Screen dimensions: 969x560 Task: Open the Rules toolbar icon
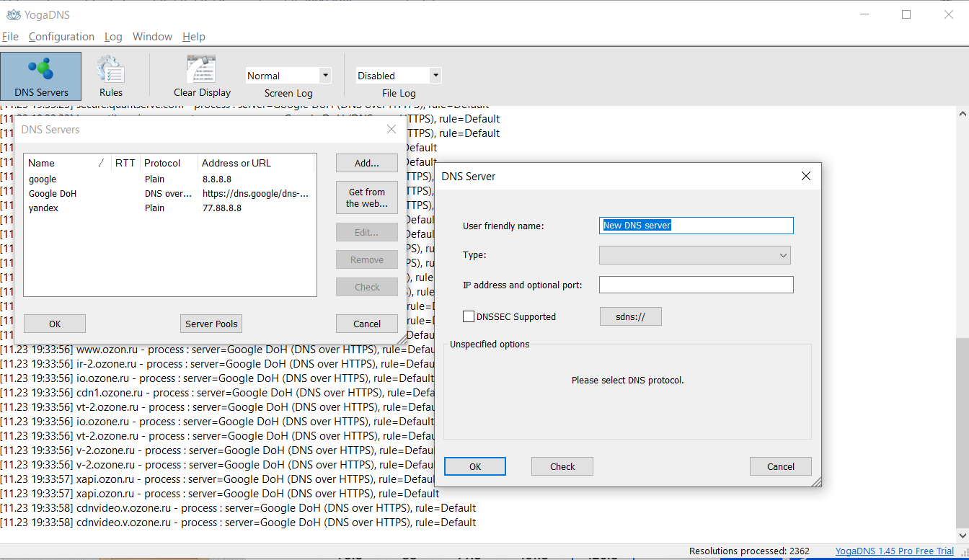pyautogui.click(x=111, y=76)
